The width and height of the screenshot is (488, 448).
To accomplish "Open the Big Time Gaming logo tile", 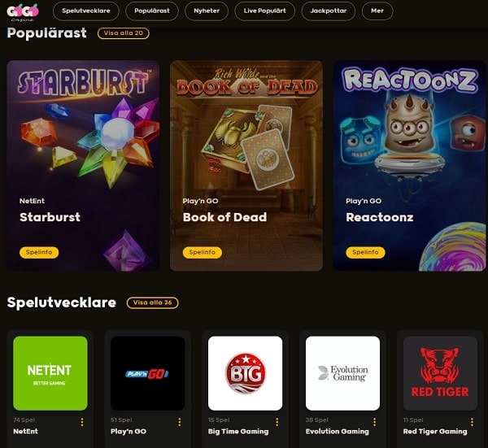I will tap(246, 373).
